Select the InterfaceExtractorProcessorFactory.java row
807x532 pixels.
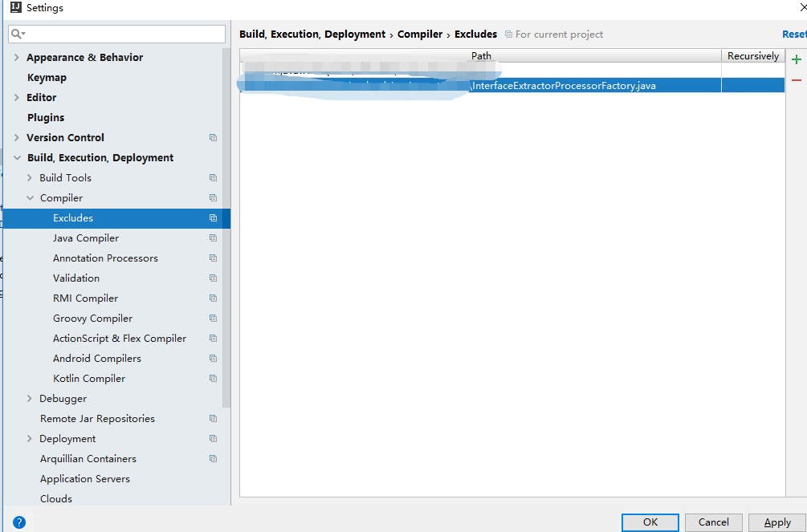click(512, 85)
